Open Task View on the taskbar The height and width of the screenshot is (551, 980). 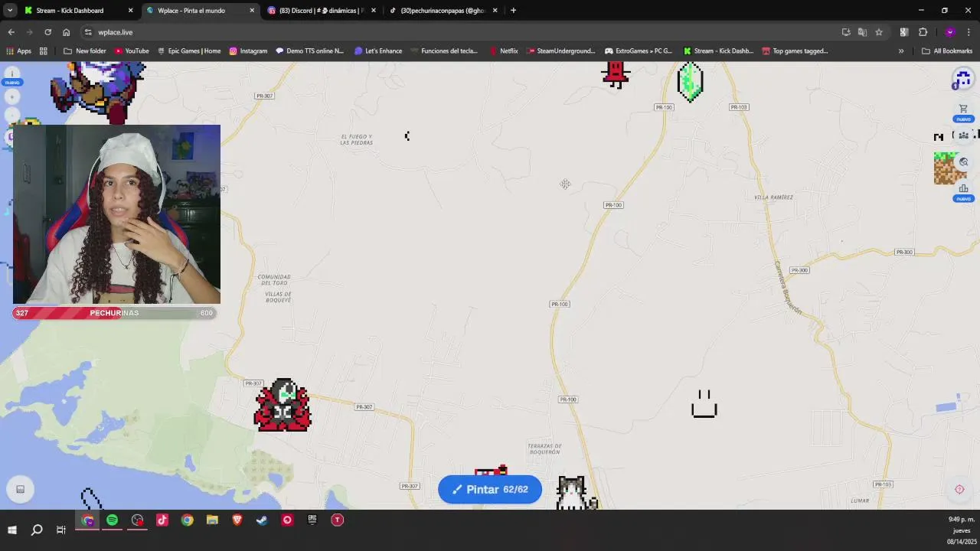tap(61, 530)
